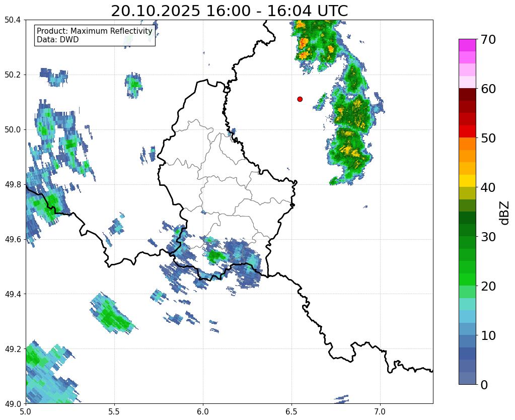The image size is (515, 420).
Task: Click longitude tick label 7.0
Action: point(380,412)
